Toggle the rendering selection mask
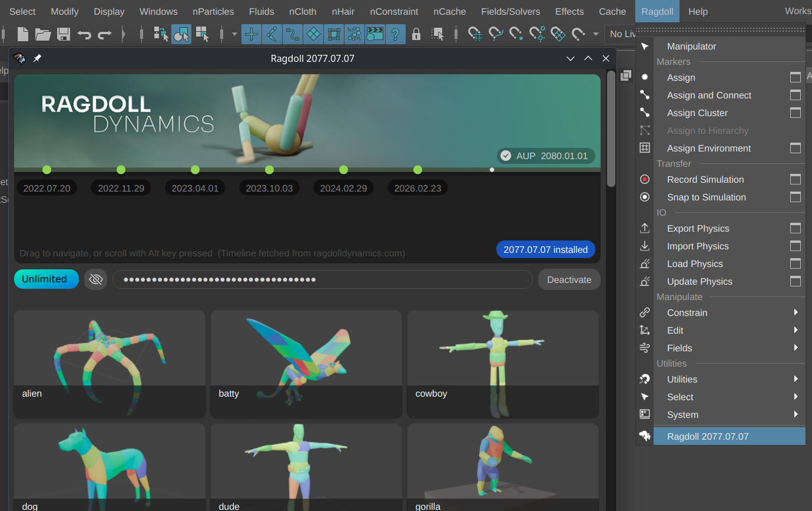 [375, 34]
